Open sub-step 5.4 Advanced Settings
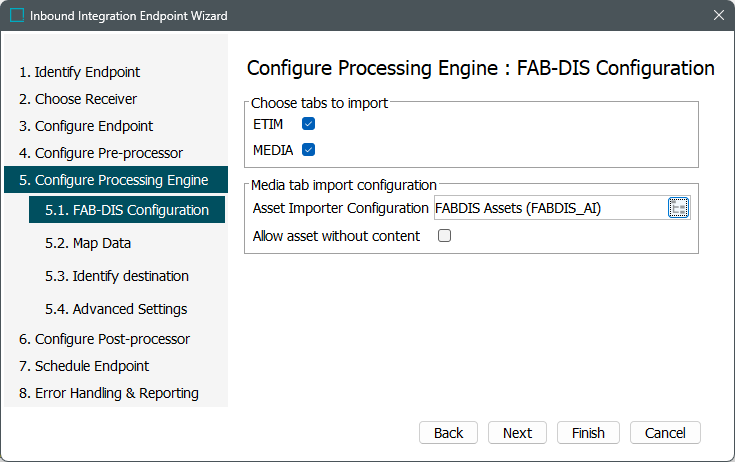735x462 pixels. (x=116, y=309)
